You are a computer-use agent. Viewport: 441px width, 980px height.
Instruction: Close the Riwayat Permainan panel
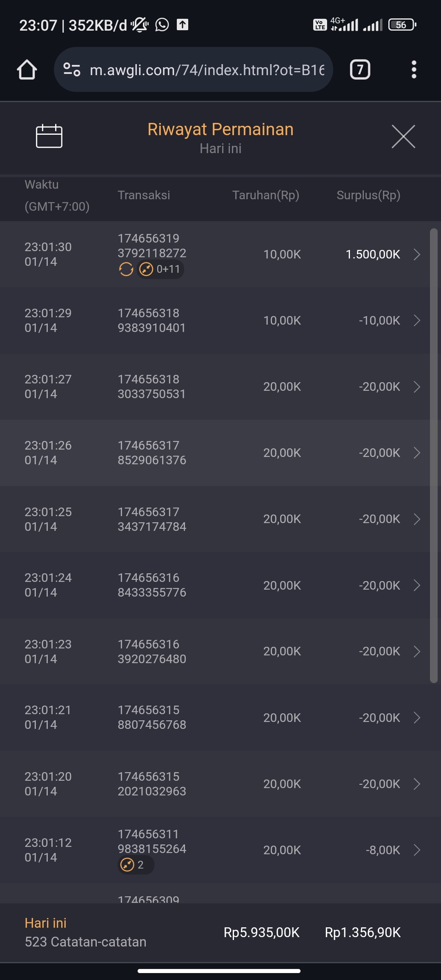[x=403, y=136]
